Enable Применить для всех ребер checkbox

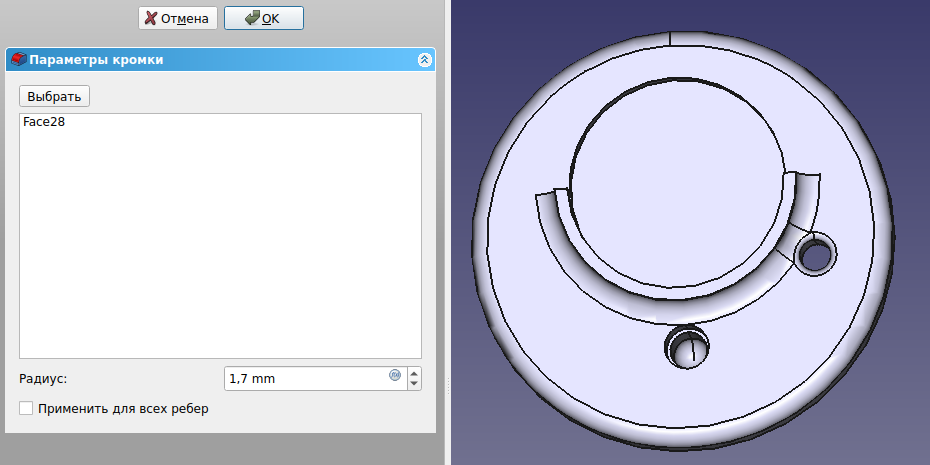pyautogui.click(x=26, y=409)
